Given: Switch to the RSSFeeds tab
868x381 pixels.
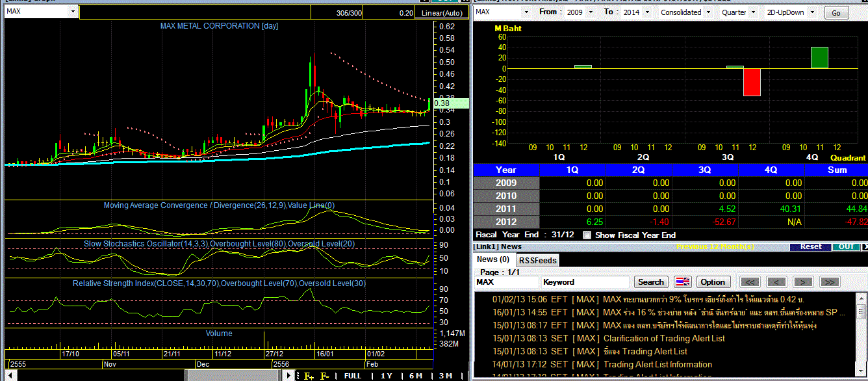Looking at the screenshot, I should (x=539, y=260).
